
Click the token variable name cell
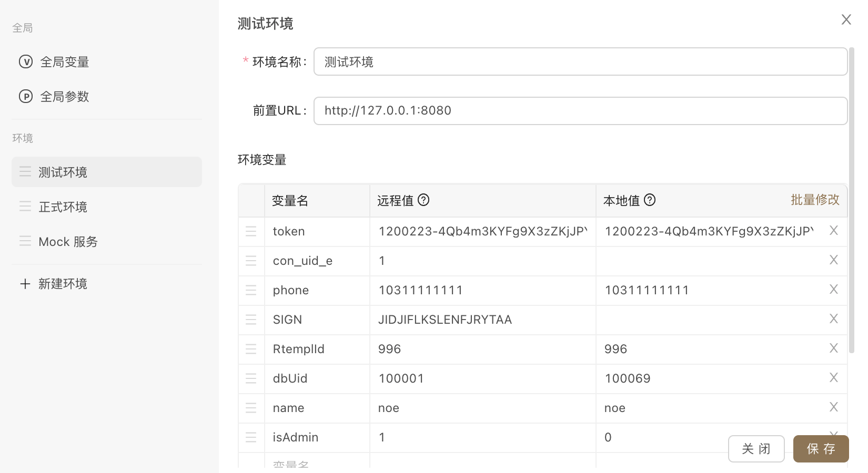pos(317,232)
